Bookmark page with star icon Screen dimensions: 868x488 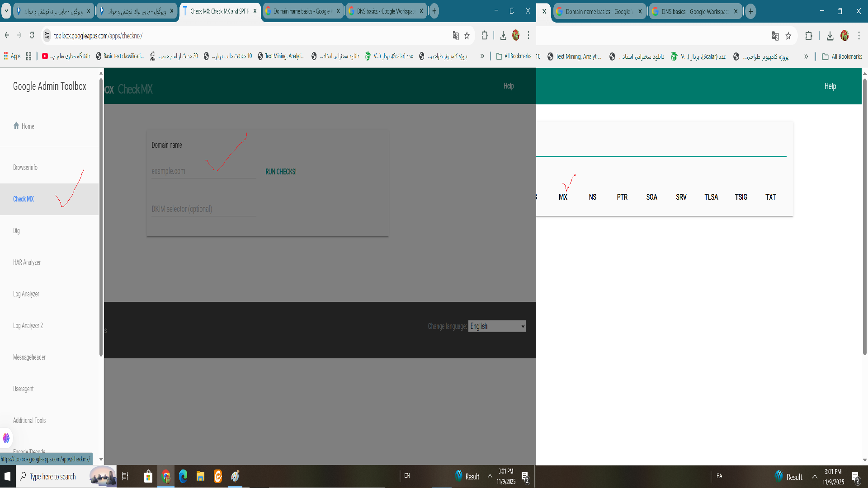tap(467, 36)
